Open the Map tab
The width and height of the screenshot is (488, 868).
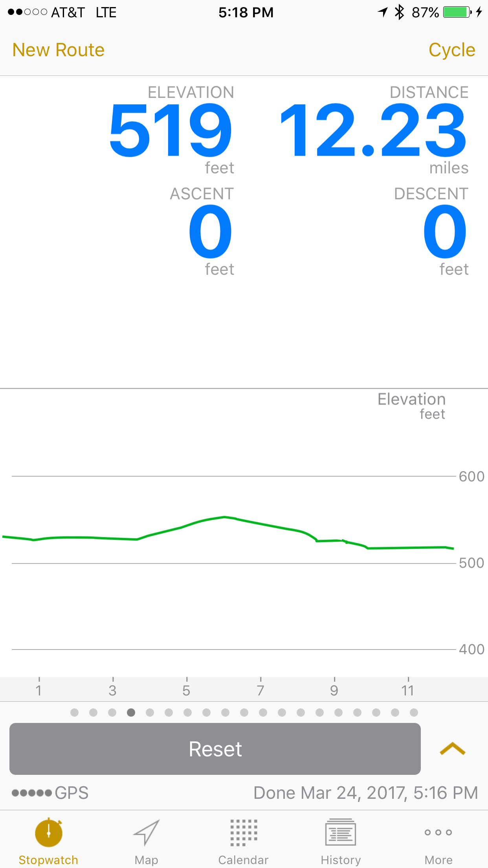(146, 833)
